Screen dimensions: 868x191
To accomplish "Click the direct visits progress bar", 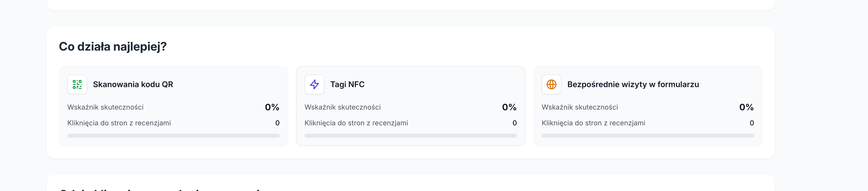I will click(x=648, y=136).
